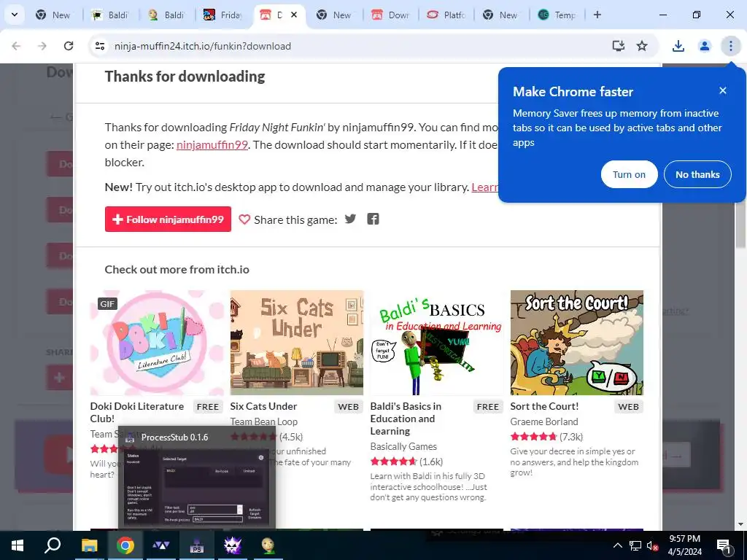Viewport: 747px width, 560px height.
Task: Visit Basically Games author page
Action: pos(403,446)
